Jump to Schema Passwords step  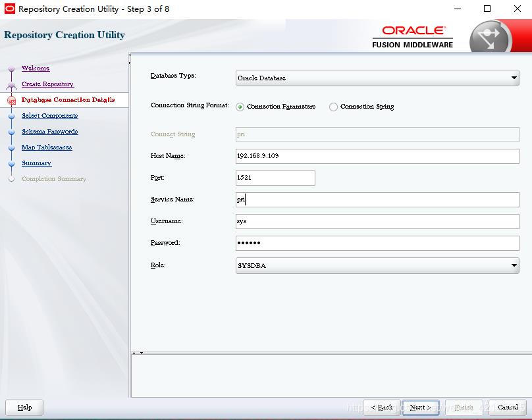50,131
